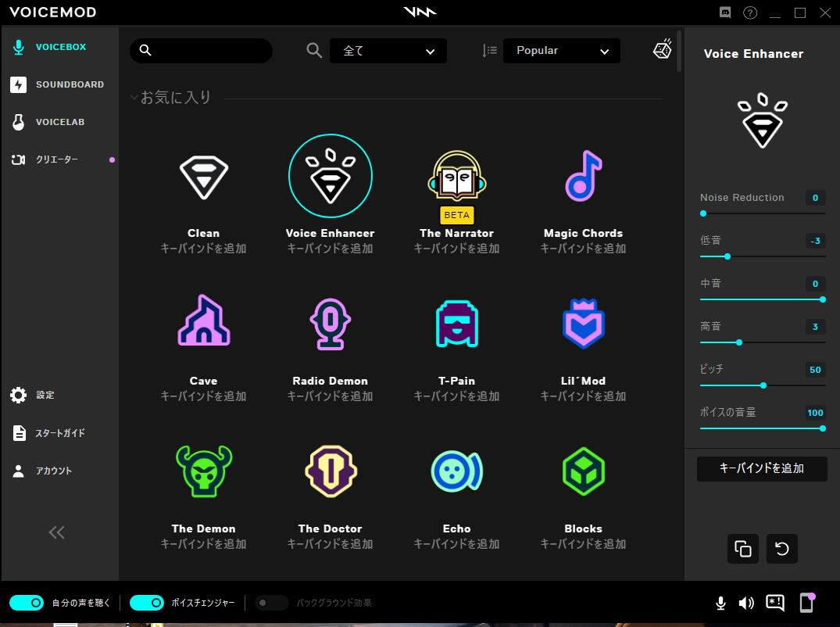Click the speaker volume icon in bottom bar

(x=746, y=604)
